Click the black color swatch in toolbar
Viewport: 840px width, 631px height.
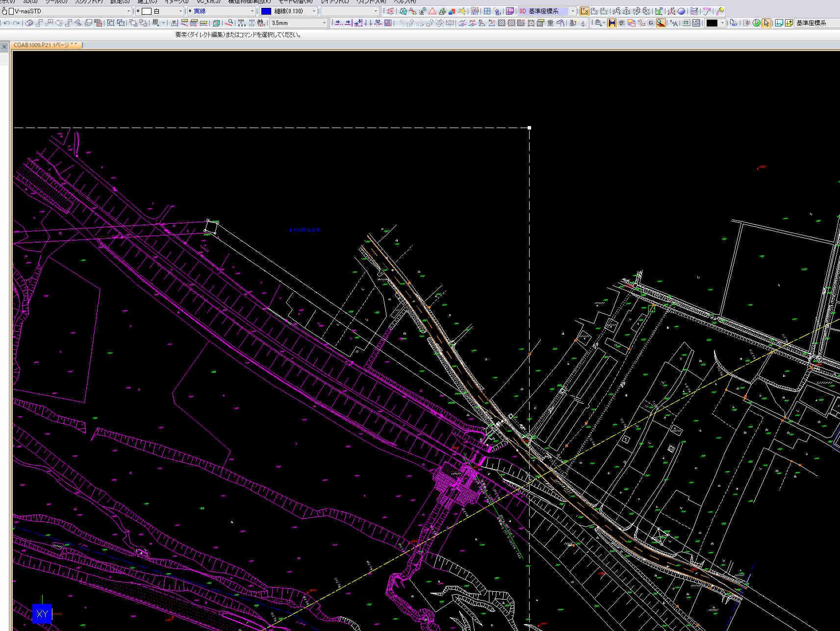coord(712,23)
